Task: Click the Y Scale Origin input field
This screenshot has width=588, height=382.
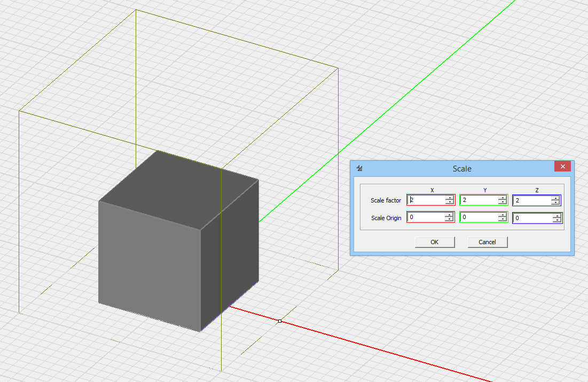Action: click(x=479, y=217)
